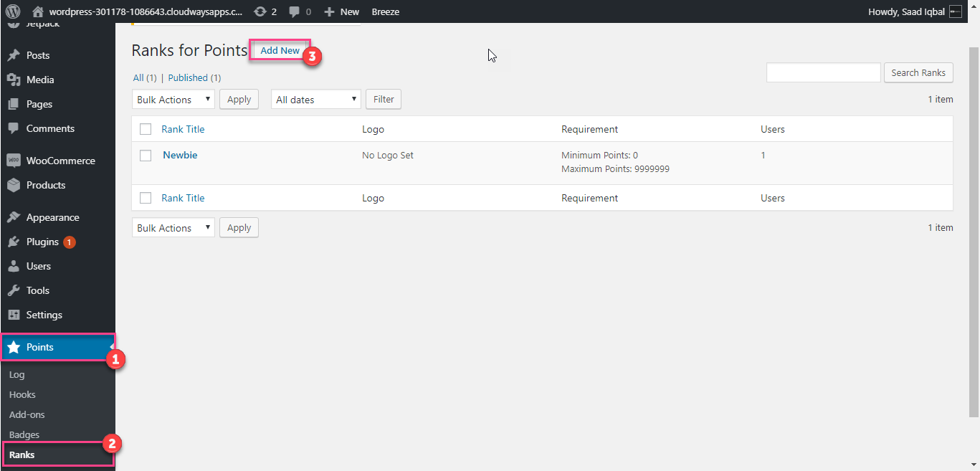Screen dimensions: 980x471
Task: Click the Comments speech icon in sidebar
Action: [x=13, y=128]
